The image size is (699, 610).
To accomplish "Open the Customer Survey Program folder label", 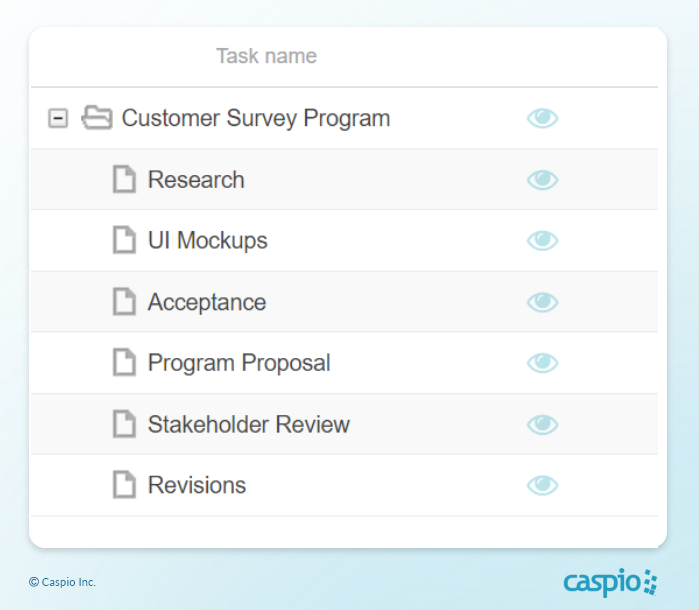I will [x=255, y=118].
